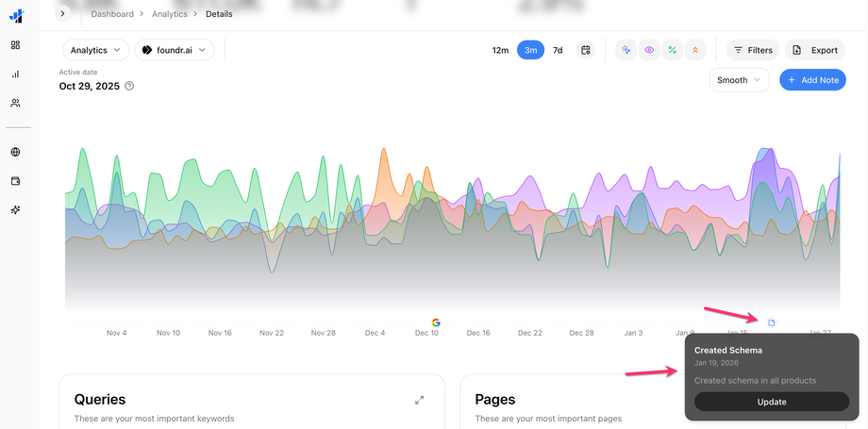Image resolution: width=868 pixels, height=429 pixels.
Task: Click the Nov 4 axis label
Action: [x=116, y=333]
